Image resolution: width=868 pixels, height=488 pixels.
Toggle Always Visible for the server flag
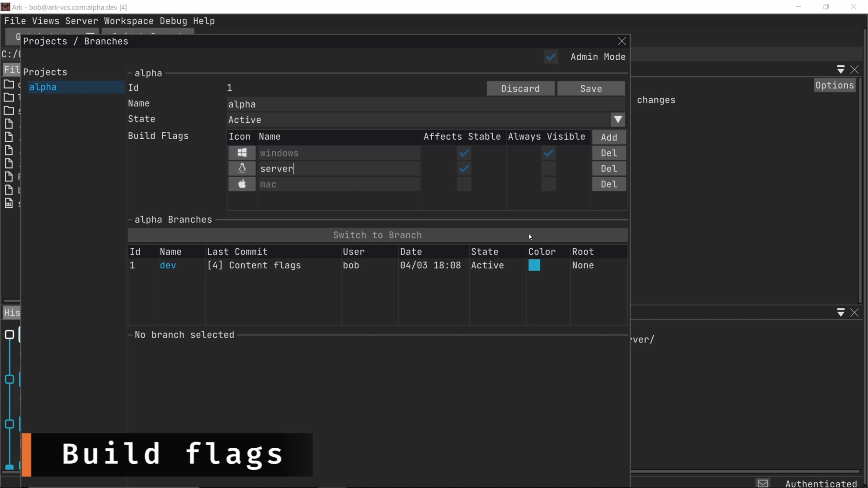pyautogui.click(x=548, y=169)
